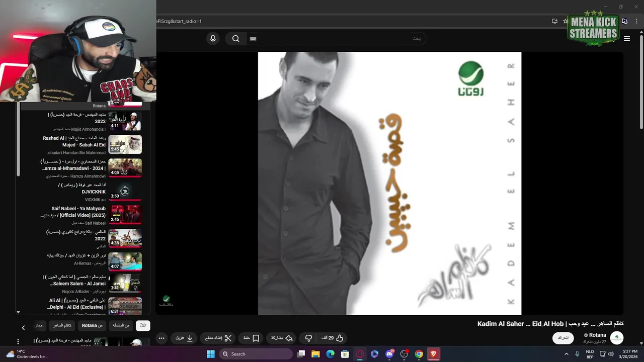Open Task View on the taskbar
Viewport: 644px width, 362px height.
[x=301, y=354]
